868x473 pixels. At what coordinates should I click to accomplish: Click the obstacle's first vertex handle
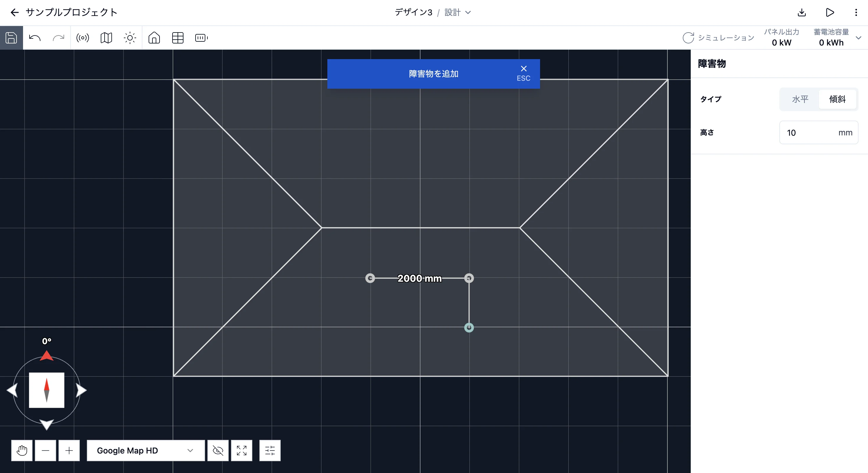click(x=370, y=278)
